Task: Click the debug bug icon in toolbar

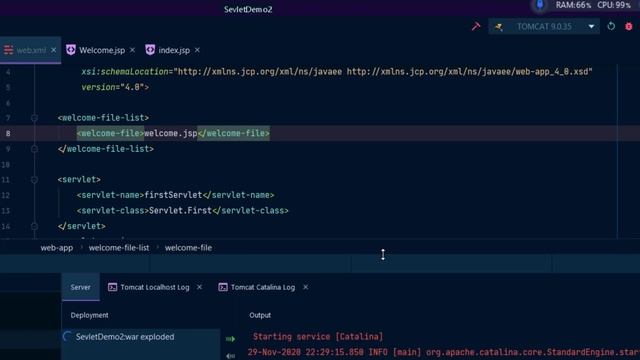Action: [x=629, y=27]
